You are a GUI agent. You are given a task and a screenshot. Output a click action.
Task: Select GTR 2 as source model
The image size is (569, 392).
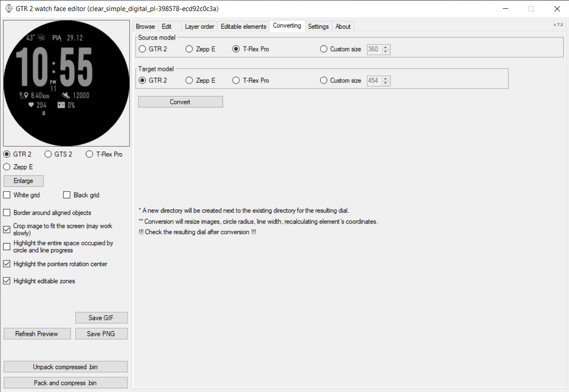pyautogui.click(x=153, y=49)
